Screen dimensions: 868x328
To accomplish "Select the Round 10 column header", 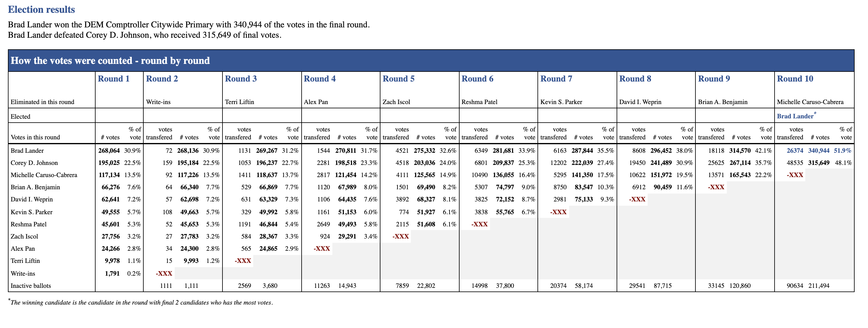I will [795, 79].
